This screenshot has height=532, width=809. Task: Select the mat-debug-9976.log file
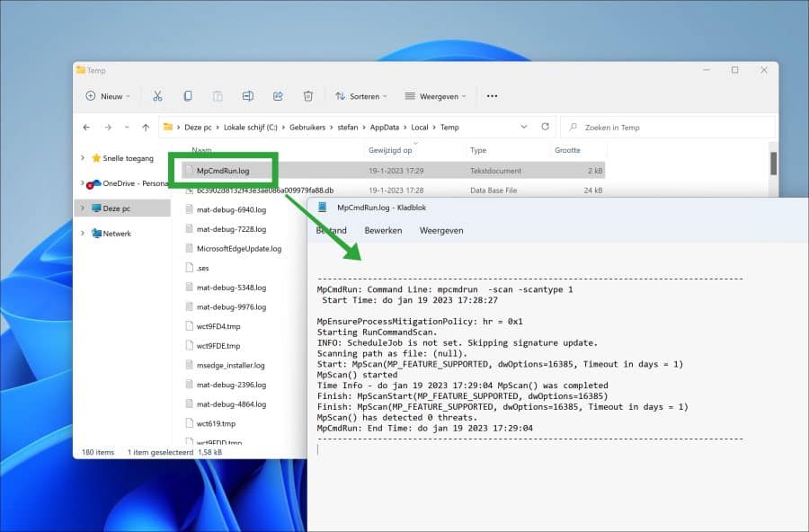click(x=231, y=307)
